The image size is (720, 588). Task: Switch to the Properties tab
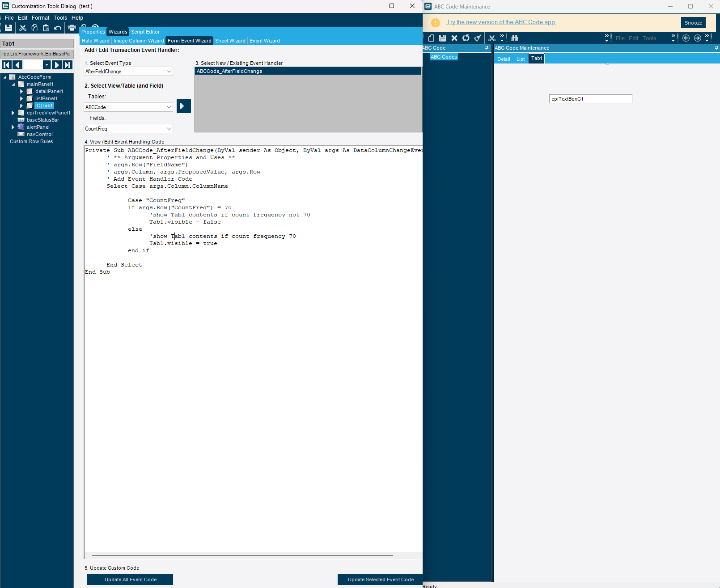pyautogui.click(x=93, y=32)
